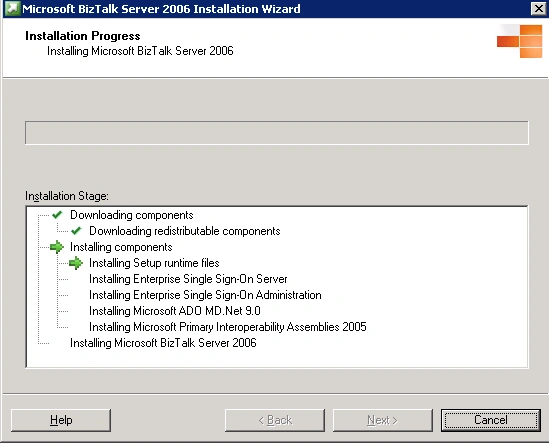The image size is (549, 443).
Task: Click checkmark next to Downloading redistributable components
Action: pos(76,231)
